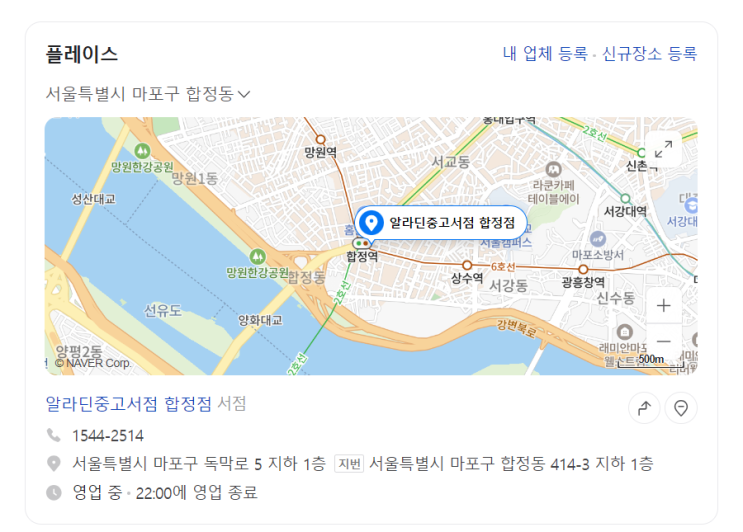Click the 신규장소 등록 link
This screenshot has width=743, height=532.
coord(649,54)
